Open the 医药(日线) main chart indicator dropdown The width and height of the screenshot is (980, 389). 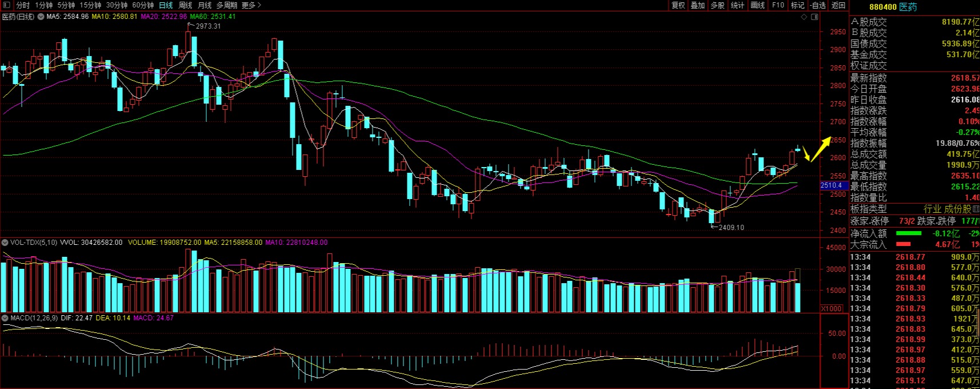coord(41,17)
